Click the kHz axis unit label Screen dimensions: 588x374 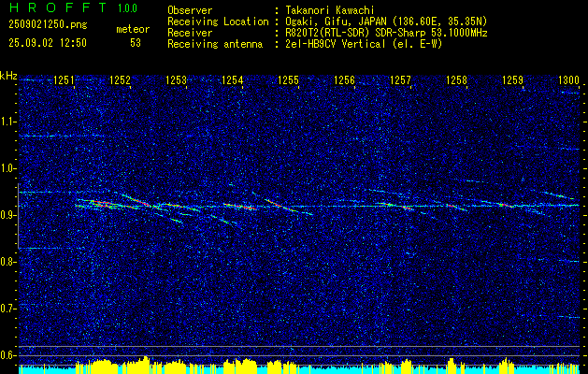pyautogui.click(x=8, y=76)
